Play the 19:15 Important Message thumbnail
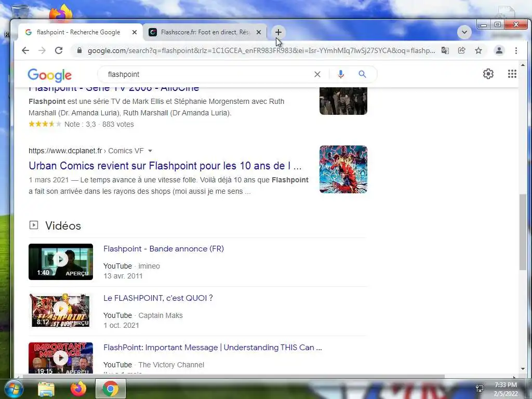 (61, 358)
